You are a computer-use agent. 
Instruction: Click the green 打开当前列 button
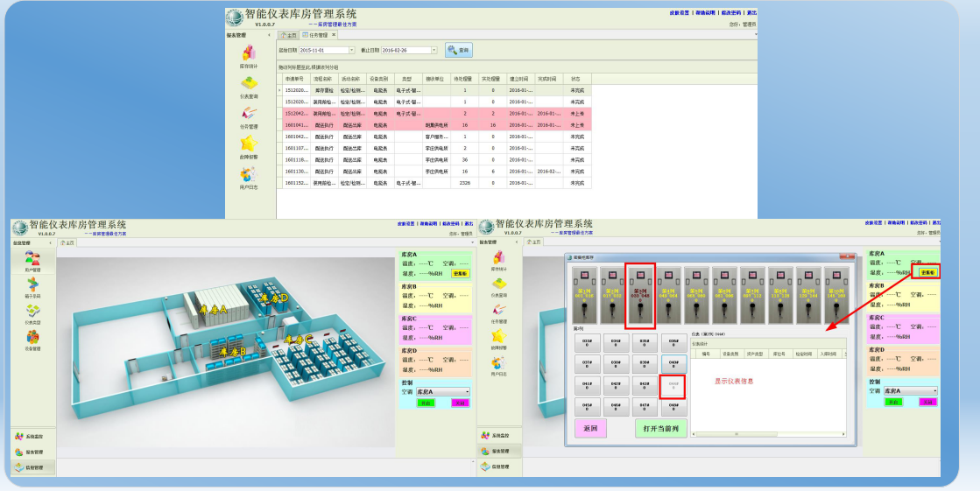pyautogui.click(x=661, y=429)
